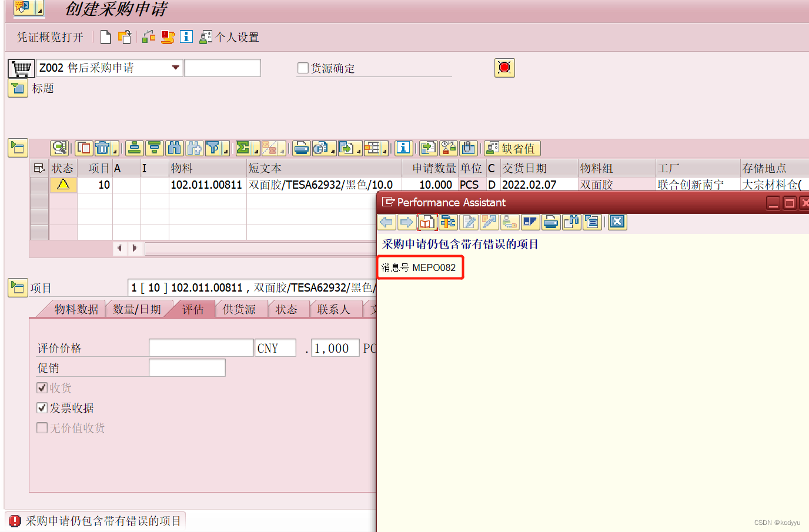Click the 评价价格 valuation price input field
This screenshot has height=532, width=809.
(201, 348)
